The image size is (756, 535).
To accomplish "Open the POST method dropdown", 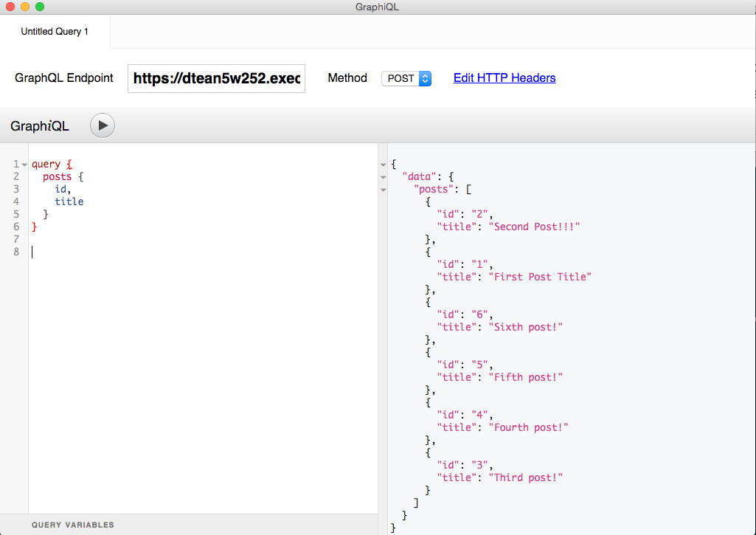I will pyautogui.click(x=406, y=78).
